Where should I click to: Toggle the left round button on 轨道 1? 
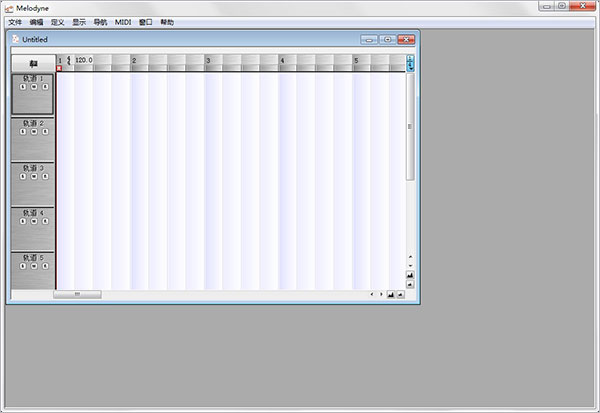pyautogui.click(x=23, y=87)
